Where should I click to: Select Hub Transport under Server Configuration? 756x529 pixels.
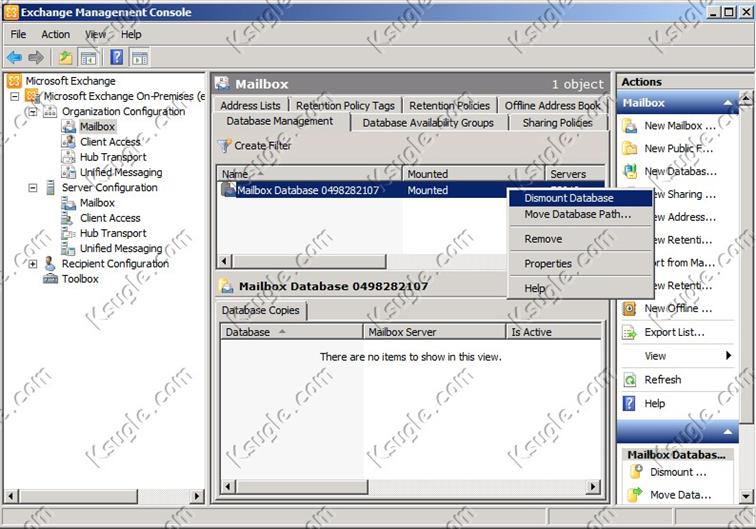(x=113, y=233)
